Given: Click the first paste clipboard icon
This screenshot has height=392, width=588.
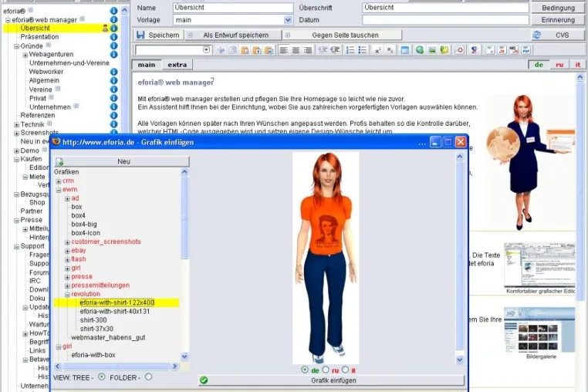Looking at the screenshot, I should pyautogui.click(x=245, y=50).
